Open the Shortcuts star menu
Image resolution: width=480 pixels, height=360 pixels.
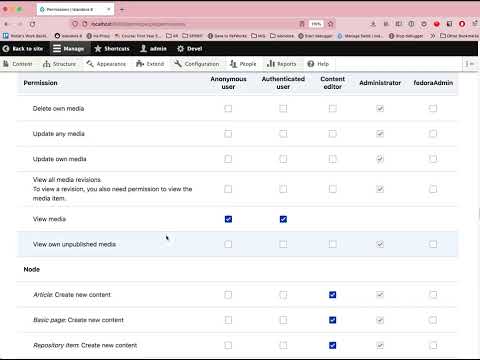click(112, 49)
